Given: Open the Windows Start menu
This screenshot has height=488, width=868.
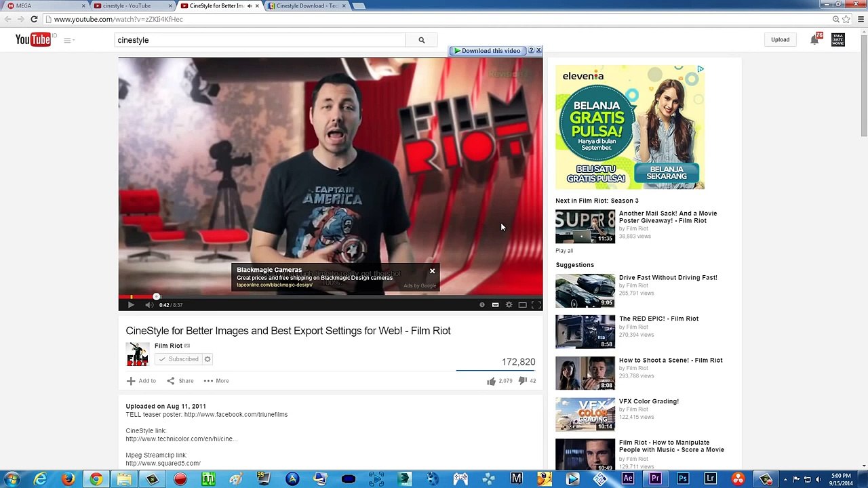Looking at the screenshot, I should (x=12, y=479).
